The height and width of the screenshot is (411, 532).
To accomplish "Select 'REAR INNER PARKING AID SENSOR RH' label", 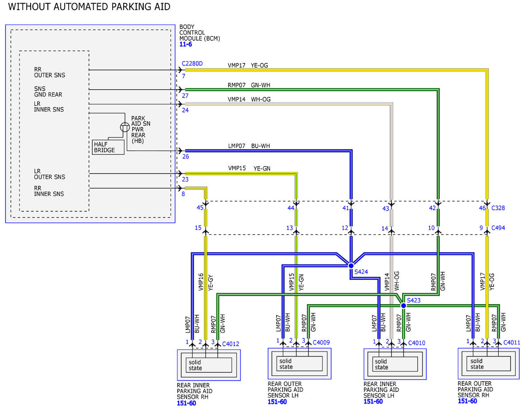I will pos(195,391).
